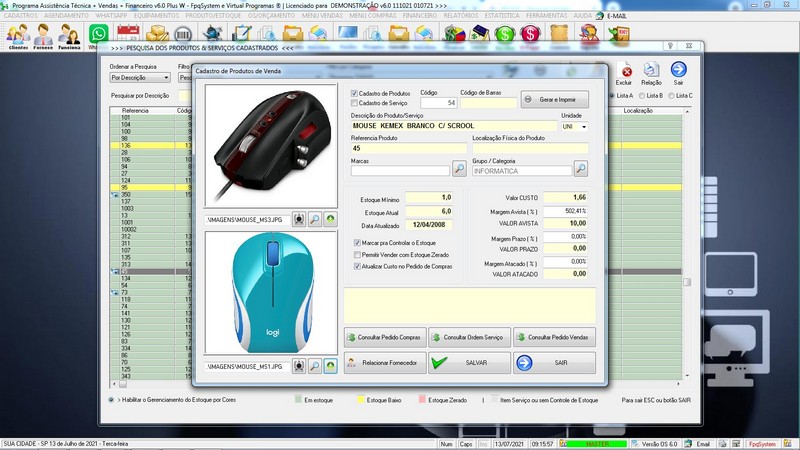Browse image file for MOUSE_MS1.JPG

coord(315,366)
